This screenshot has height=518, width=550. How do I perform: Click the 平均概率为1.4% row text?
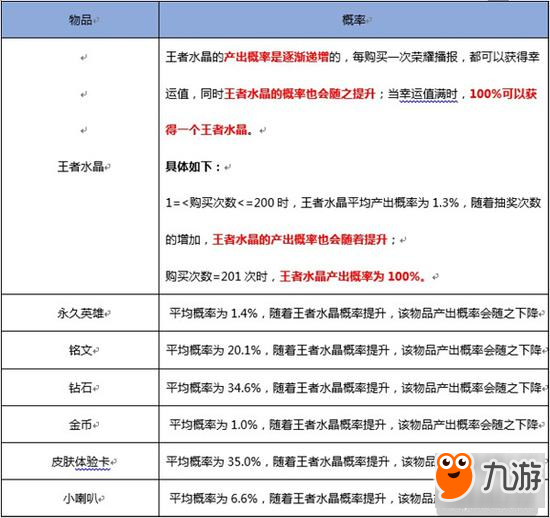354,313
